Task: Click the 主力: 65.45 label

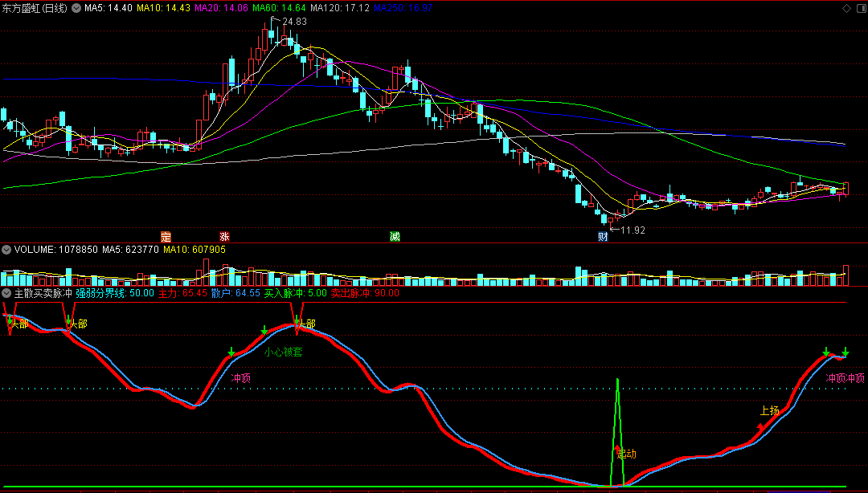Action: 182,293
